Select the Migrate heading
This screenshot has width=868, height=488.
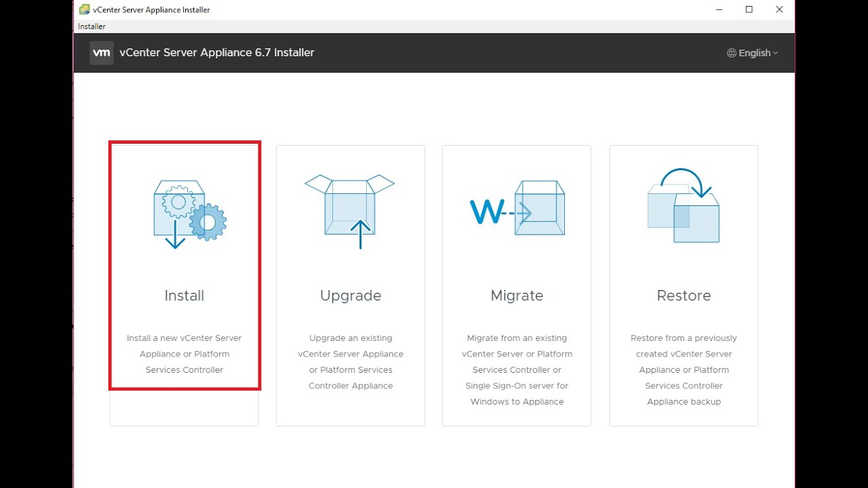coord(517,296)
